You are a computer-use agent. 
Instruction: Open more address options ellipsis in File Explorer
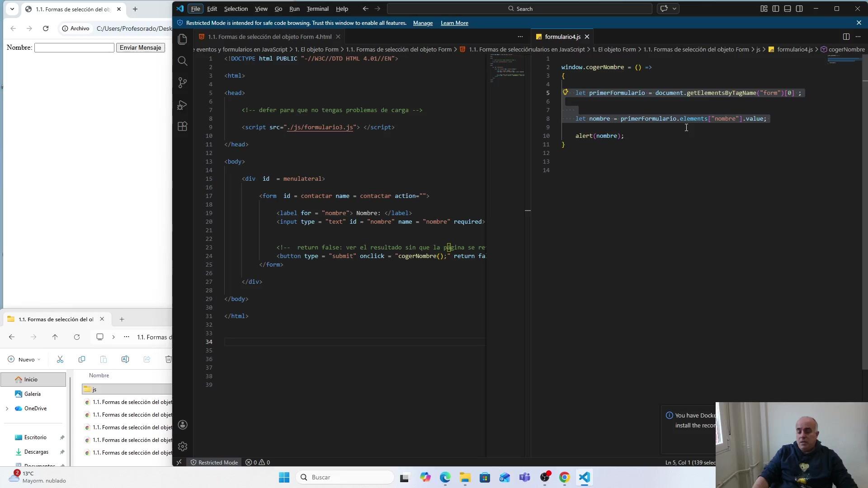(127, 337)
